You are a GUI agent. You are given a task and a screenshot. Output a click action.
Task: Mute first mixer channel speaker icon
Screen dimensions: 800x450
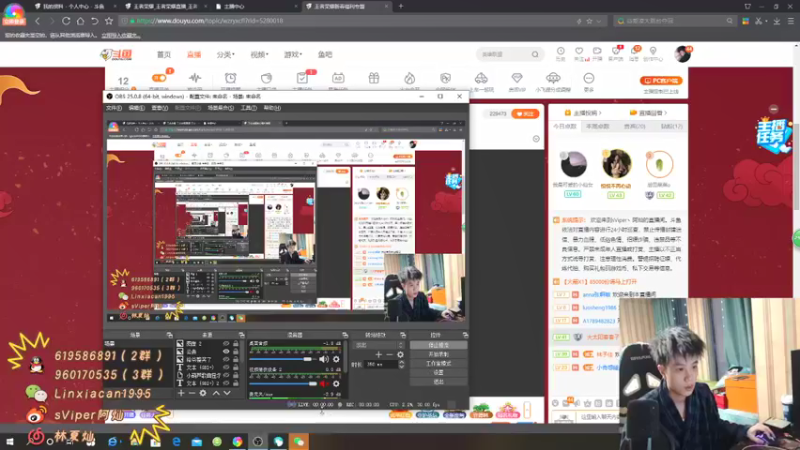pos(323,359)
